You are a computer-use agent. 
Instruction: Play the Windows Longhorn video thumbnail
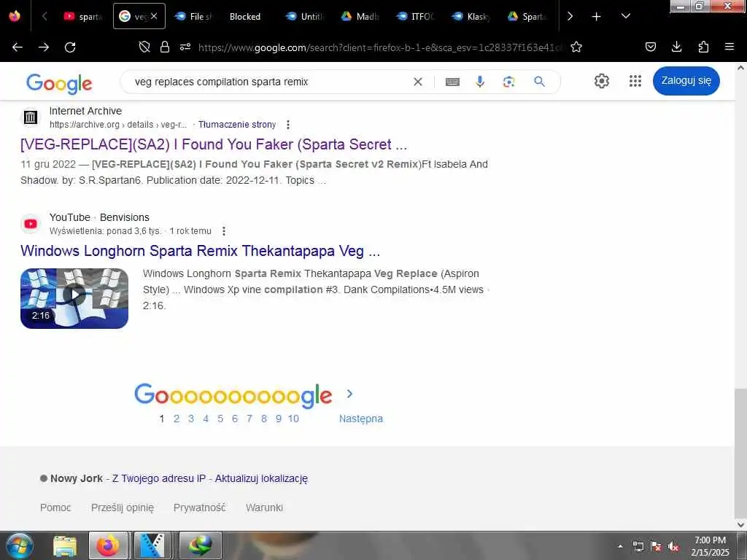point(74,298)
